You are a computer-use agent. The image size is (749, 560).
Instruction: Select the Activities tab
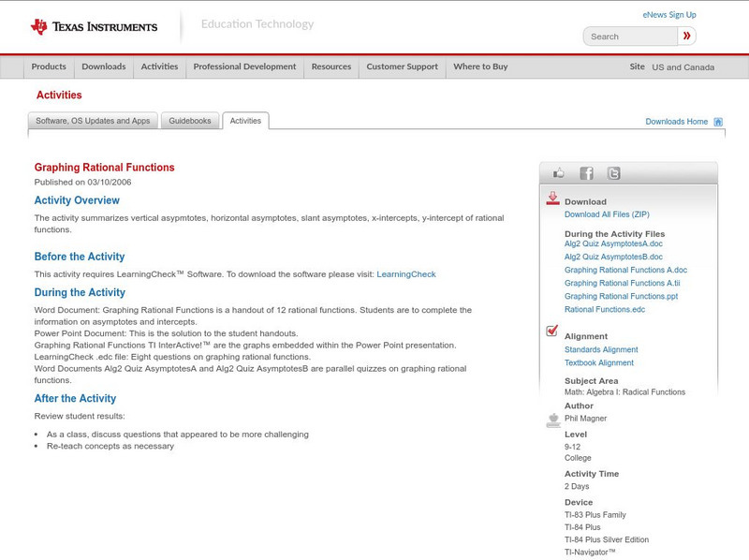pyautogui.click(x=245, y=121)
